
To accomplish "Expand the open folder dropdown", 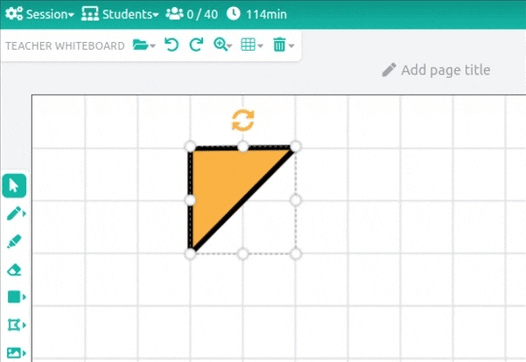I will tap(144, 45).
